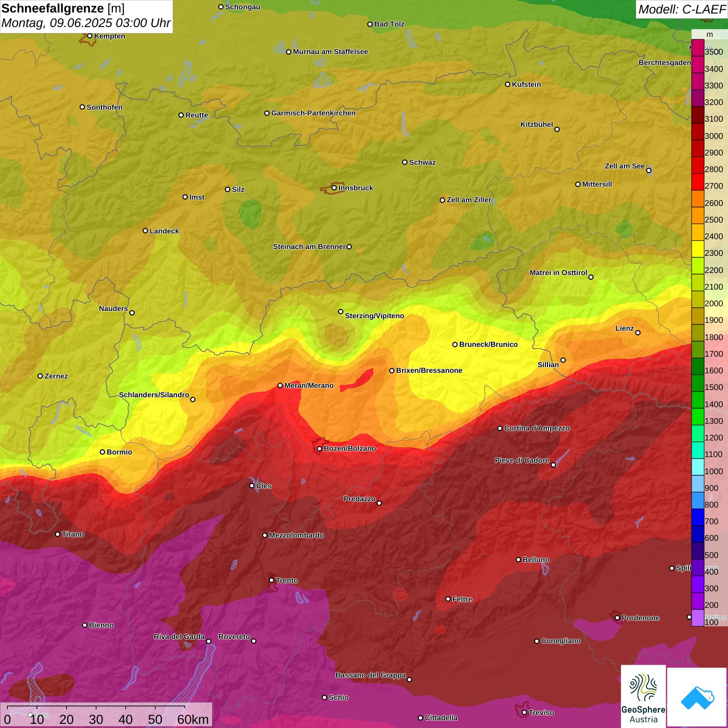This screenshot has height=728, width=728.
Task: Click the Lienz marker dot
Action: click(x=638, y=333)
